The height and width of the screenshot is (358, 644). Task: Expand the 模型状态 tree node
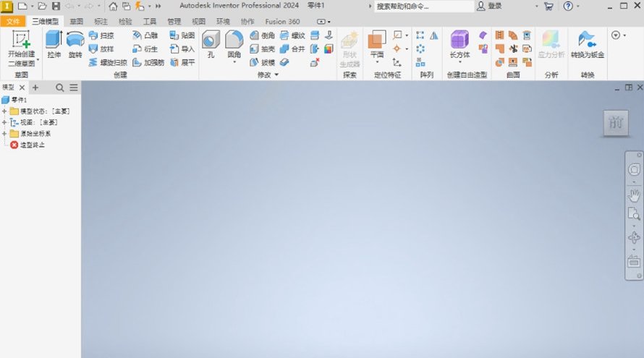pyautogui.click(x=4, y=111)
